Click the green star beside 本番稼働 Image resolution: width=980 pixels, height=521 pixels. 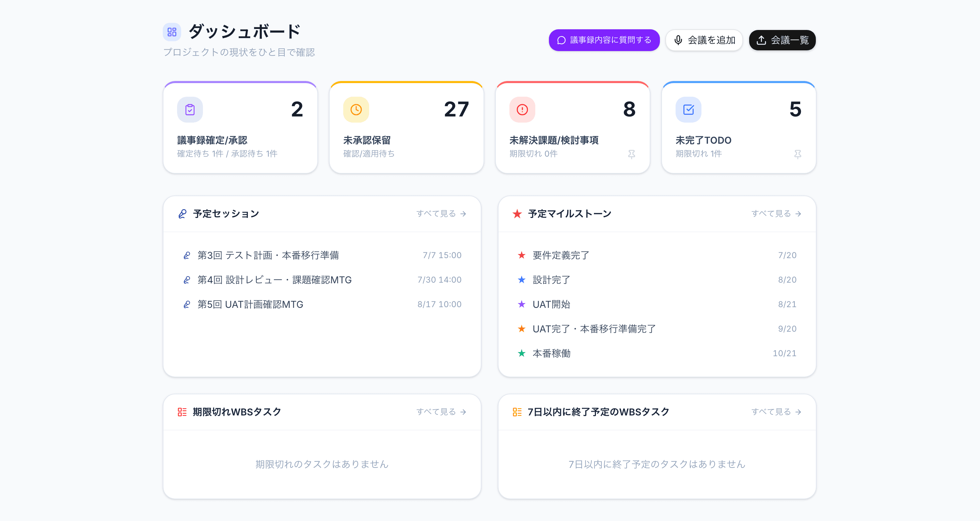pos(522,353)
